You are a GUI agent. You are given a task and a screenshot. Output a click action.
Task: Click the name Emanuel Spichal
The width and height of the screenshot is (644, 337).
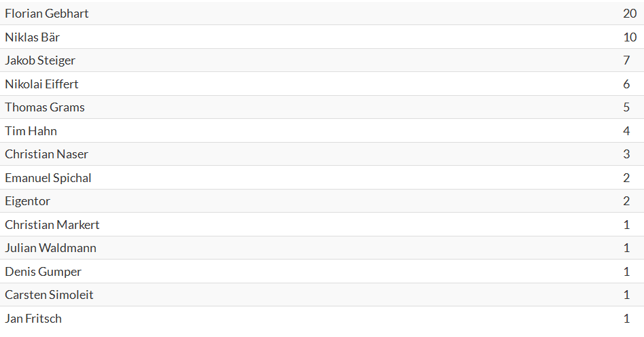[48, 178]
